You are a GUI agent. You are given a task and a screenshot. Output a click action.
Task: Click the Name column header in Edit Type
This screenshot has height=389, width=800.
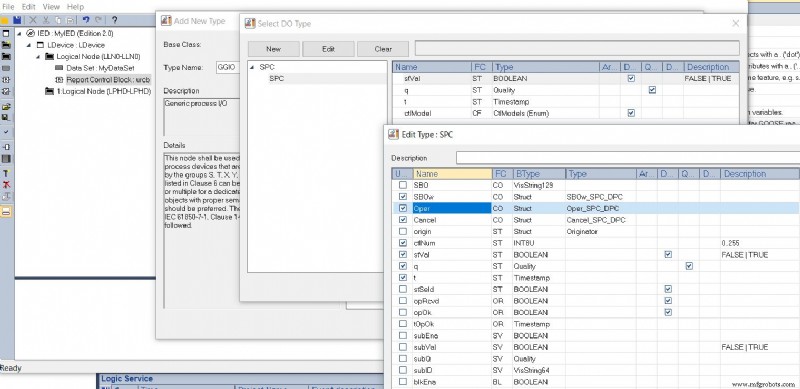452,174
